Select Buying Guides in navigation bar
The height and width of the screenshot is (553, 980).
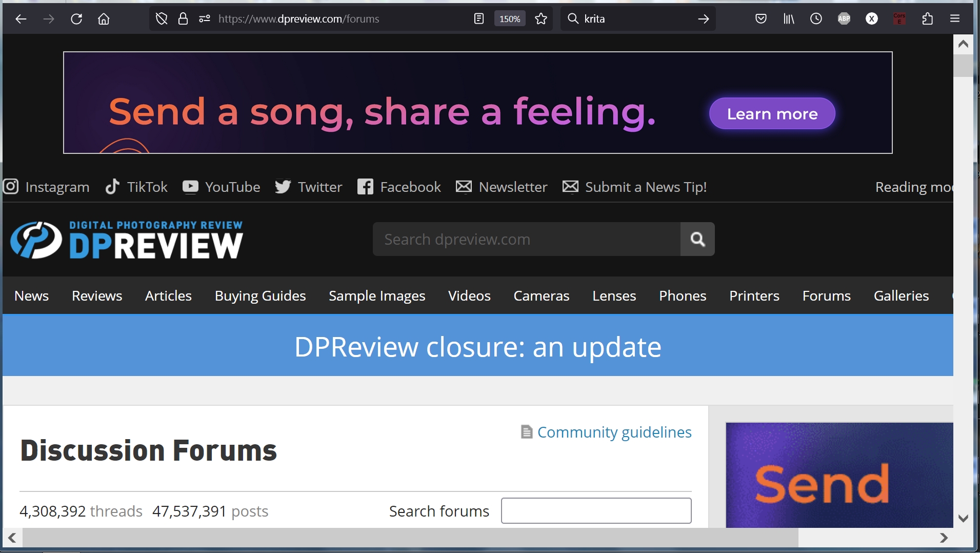[x=260, y=296]
